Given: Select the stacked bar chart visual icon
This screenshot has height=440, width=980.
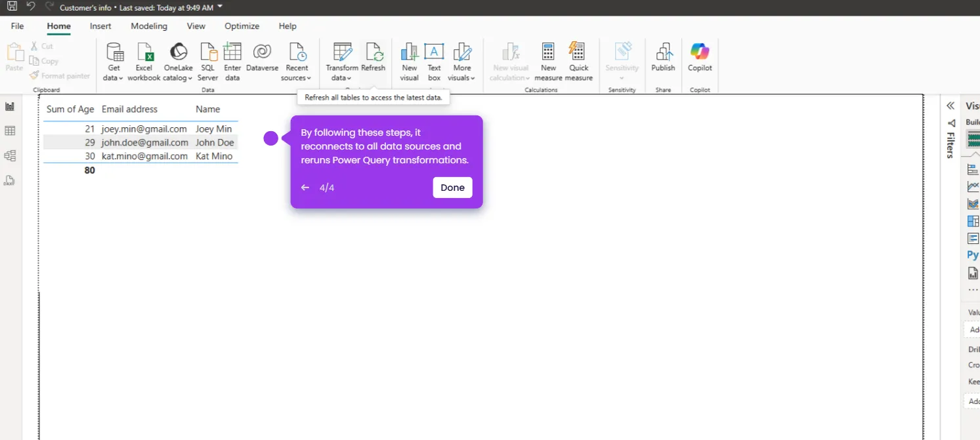Looking at the screenshot, I should tap(973, 169).
